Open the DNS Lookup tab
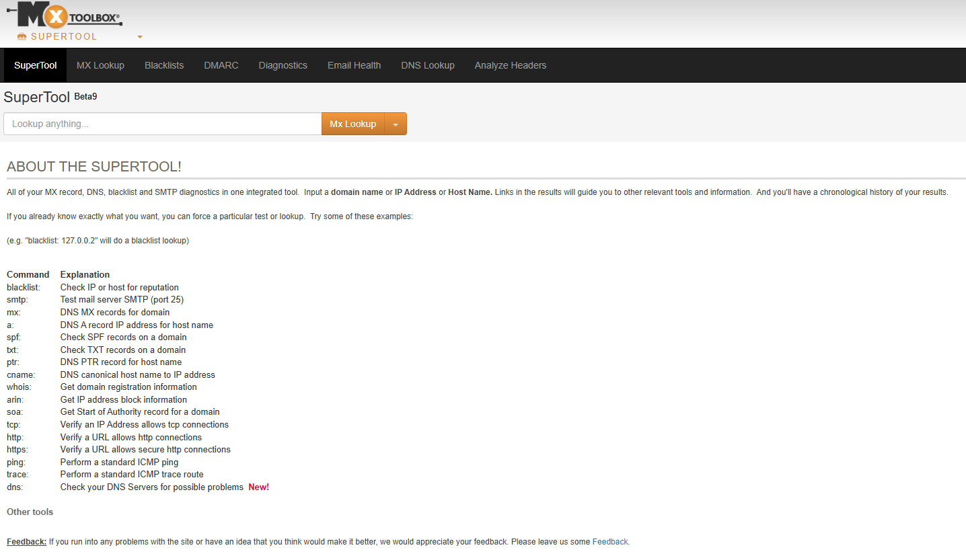The height and width of the screenshot is (560, 966). tap(428, 65)
